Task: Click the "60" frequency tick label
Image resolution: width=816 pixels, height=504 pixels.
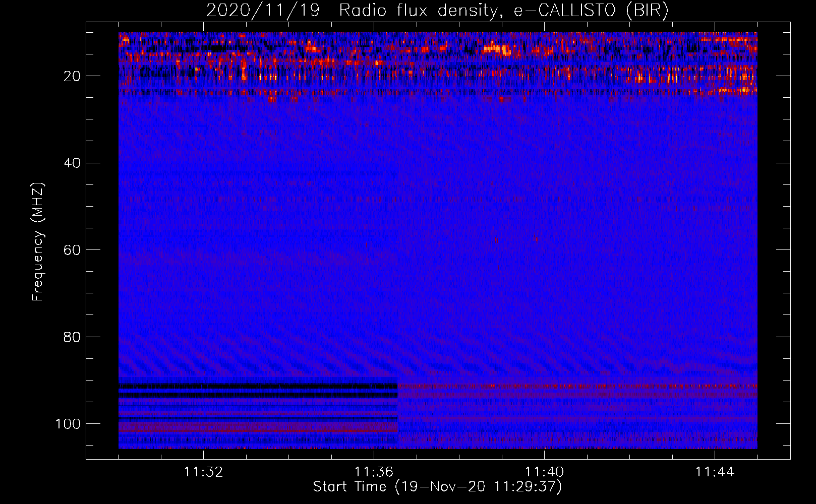Action: pyautogui.click(x=72, y=250)
